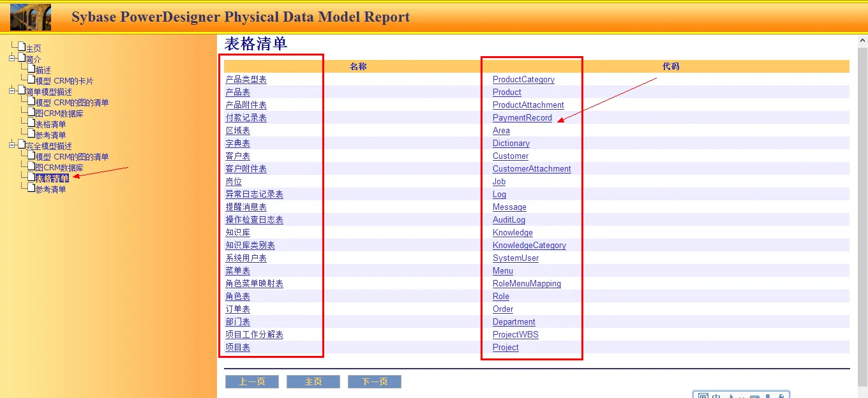
Task: Click the vertical scrollbar on the right
Action: (x=862, y=217)
